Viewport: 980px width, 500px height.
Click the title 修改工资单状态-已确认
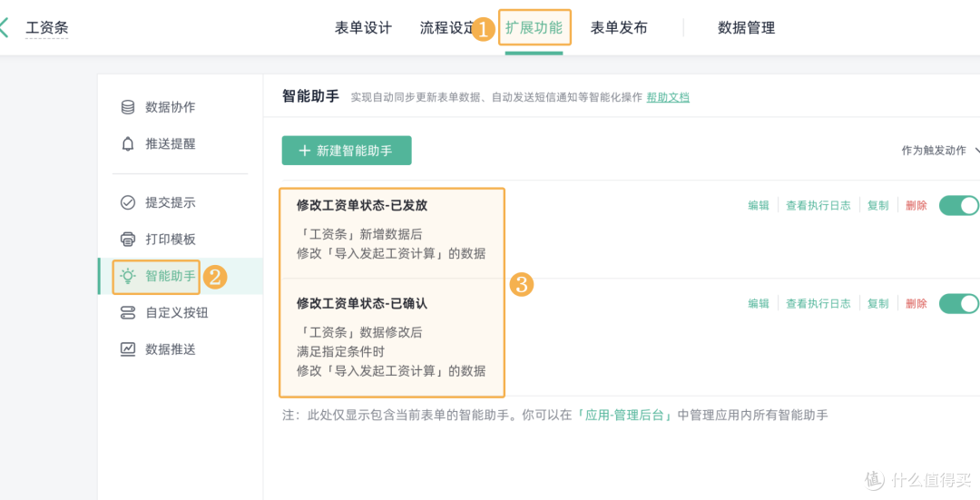click(362, 304)
